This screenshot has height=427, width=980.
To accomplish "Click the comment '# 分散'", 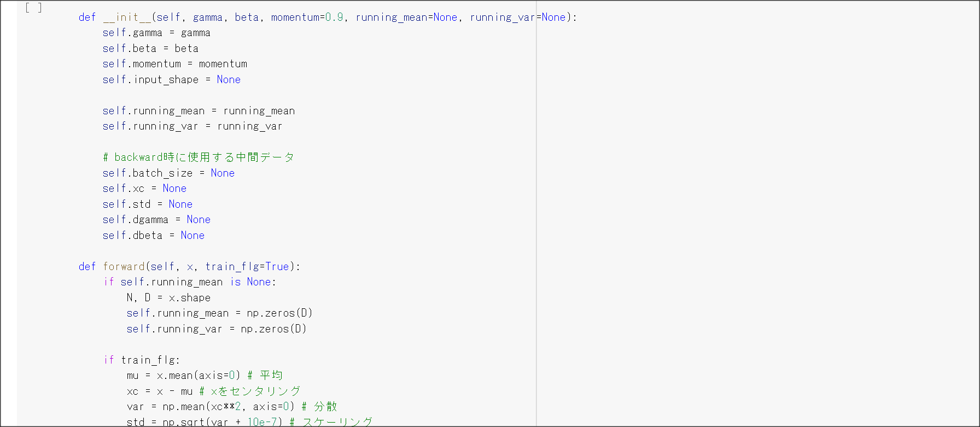I will (x=319, y=407).
